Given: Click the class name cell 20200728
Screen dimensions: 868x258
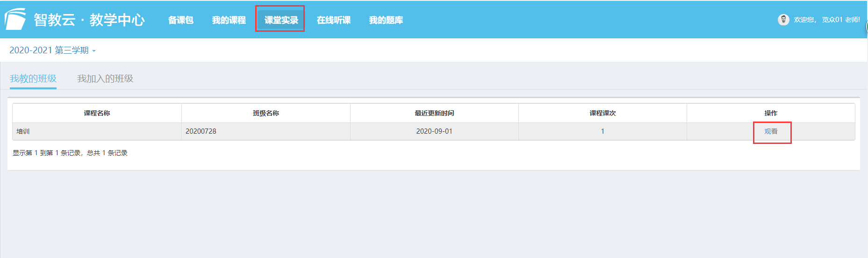Looking at the screenshot, I should [x=201, y=131].
